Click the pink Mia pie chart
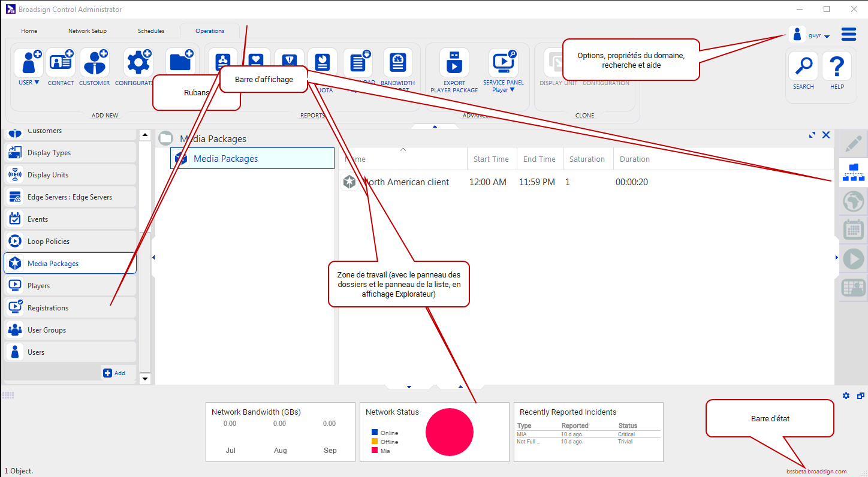 pyautogui.click(x=450, y=432)
